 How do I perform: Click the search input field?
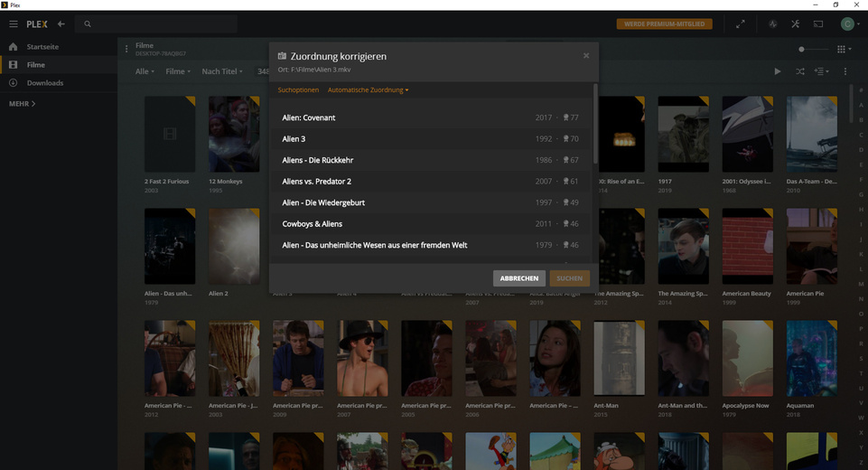(156, 23)
